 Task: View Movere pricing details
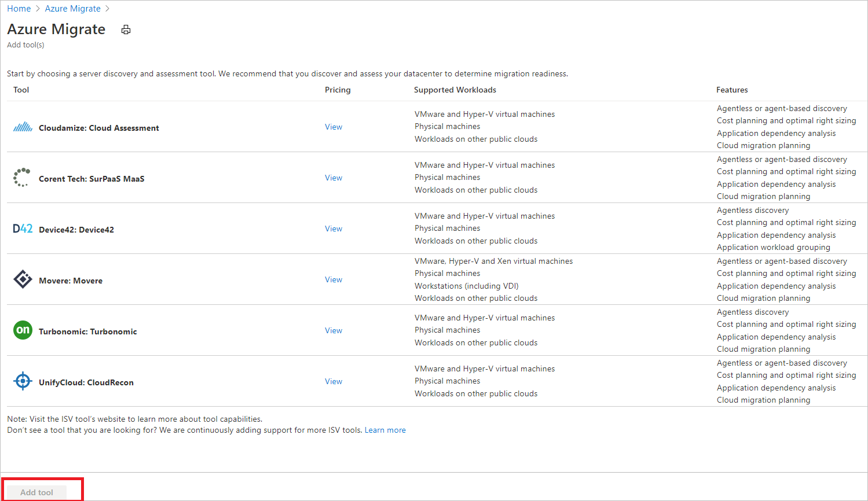tap(334, 280)
